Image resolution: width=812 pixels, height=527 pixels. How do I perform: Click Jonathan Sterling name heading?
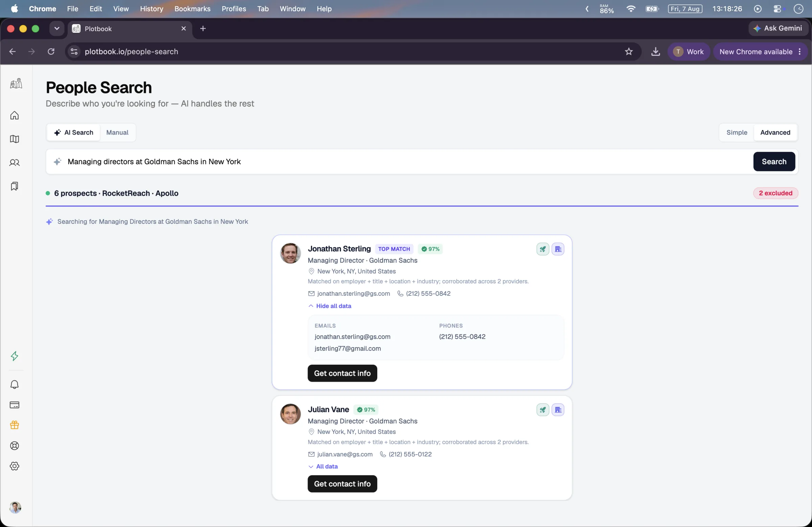[339, 249]
